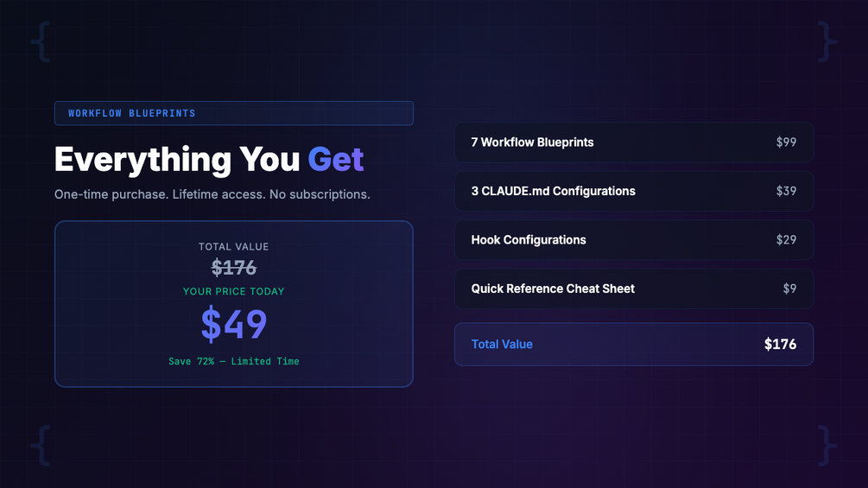Click the Workflow Blueprints badge
This screenshot has width=868, height=488.
point(233,113)
